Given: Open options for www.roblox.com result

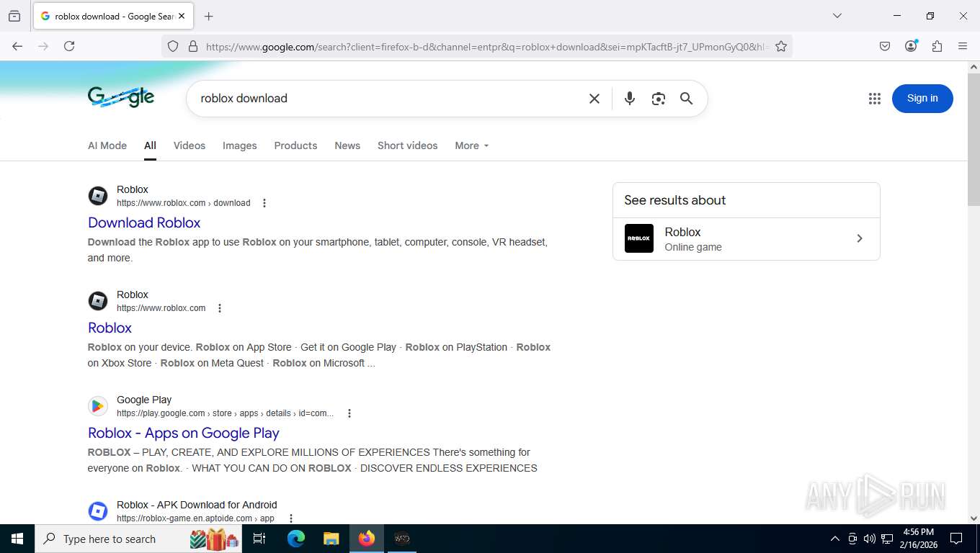Looking at the screenshot, I should tap(220, 308).
